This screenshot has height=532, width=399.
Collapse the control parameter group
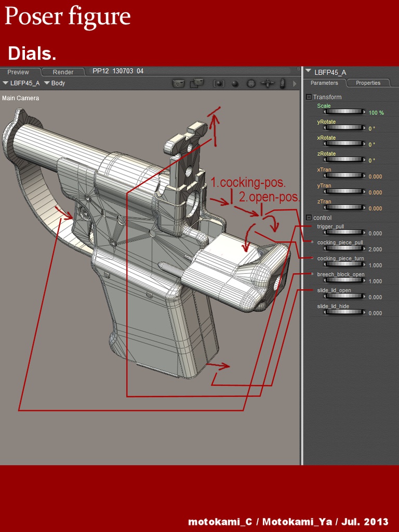click(x=309, y=218)
